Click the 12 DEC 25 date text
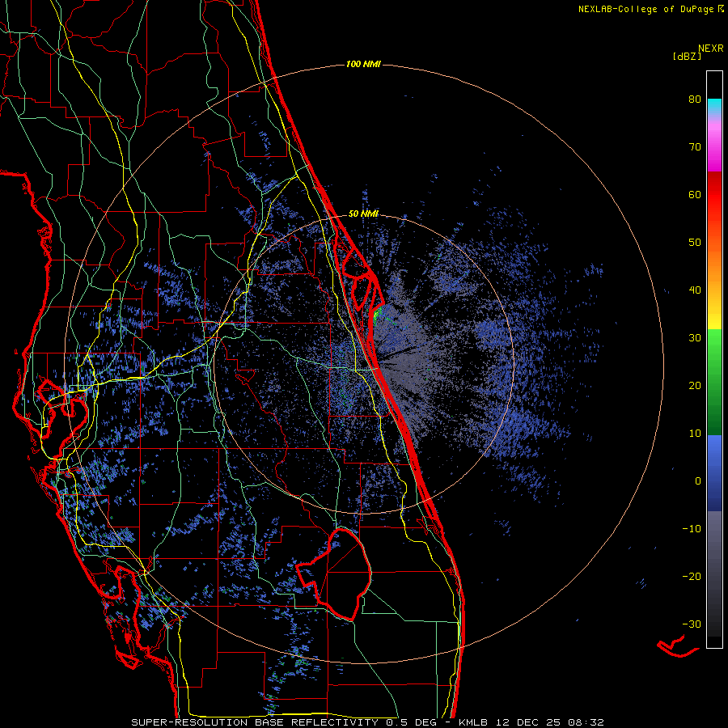This screenshot has height=728, width=728. (x=529, y=722)
